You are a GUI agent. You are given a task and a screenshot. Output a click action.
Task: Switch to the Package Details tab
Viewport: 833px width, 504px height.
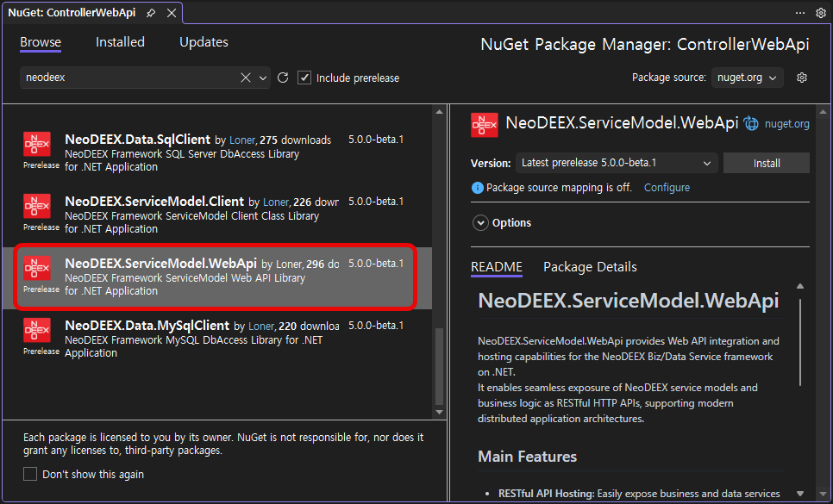click(x=590, y=267)
